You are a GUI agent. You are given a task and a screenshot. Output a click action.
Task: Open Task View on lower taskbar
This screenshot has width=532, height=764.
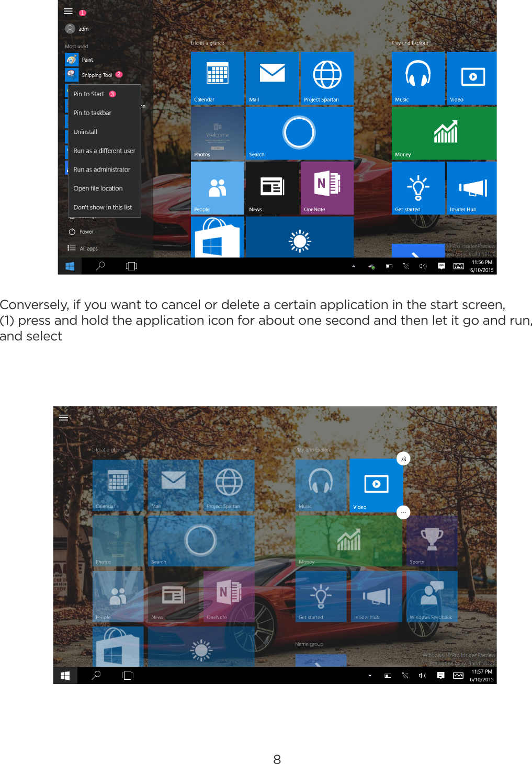128,675
